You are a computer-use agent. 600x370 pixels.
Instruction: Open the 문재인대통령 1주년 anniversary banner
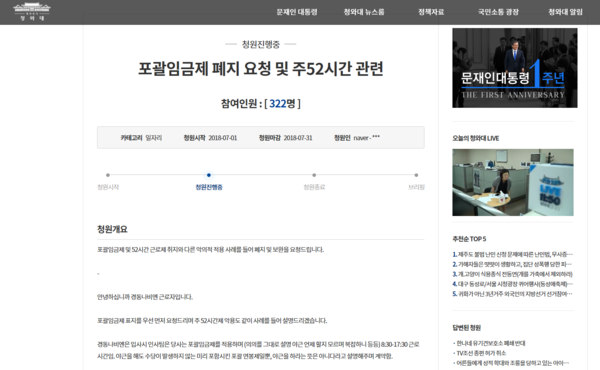pyautogui.click(x=515, y=68)
